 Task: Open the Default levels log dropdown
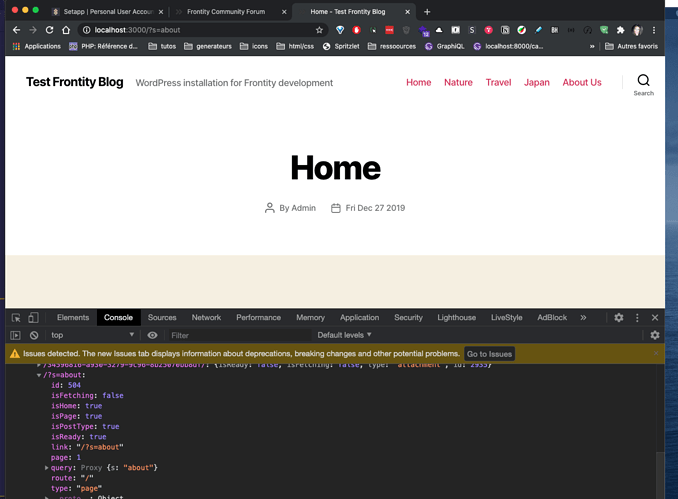tap(344, 335)
